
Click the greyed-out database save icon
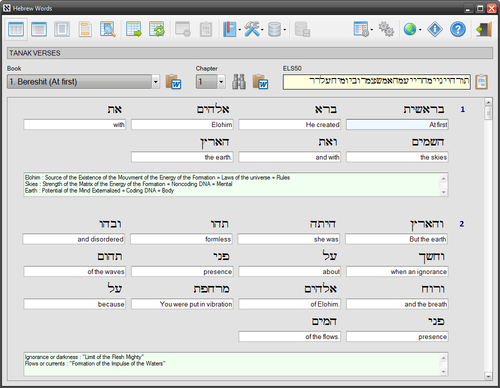click(302, 30)
